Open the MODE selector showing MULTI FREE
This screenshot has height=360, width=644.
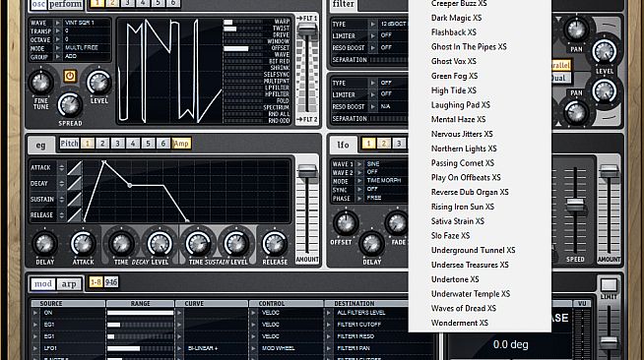pos(57,48)
